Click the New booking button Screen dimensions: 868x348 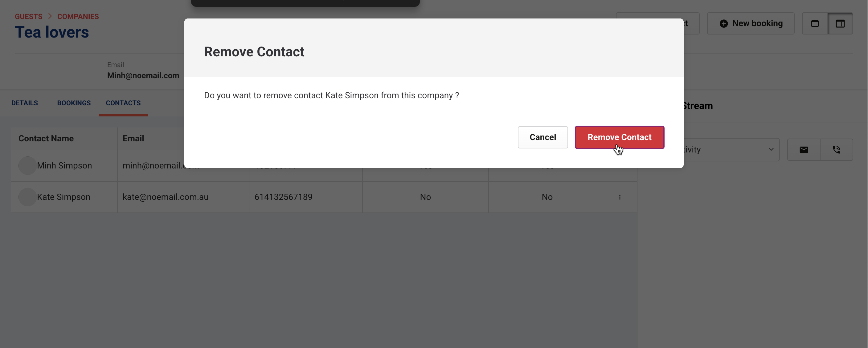[x=750, y=23]
